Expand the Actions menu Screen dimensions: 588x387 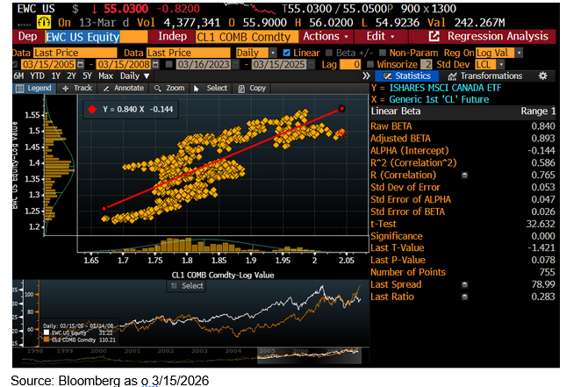pyautogui.click(x=326, y=36)
